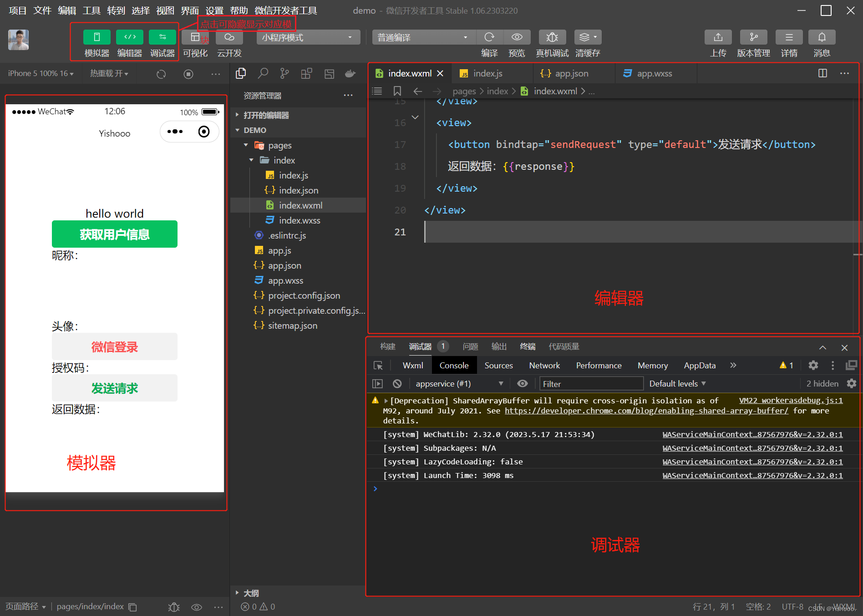Start real device debugging (真机调试)
This screenshot has height=616, width=863.
click(x=552, y=37)
